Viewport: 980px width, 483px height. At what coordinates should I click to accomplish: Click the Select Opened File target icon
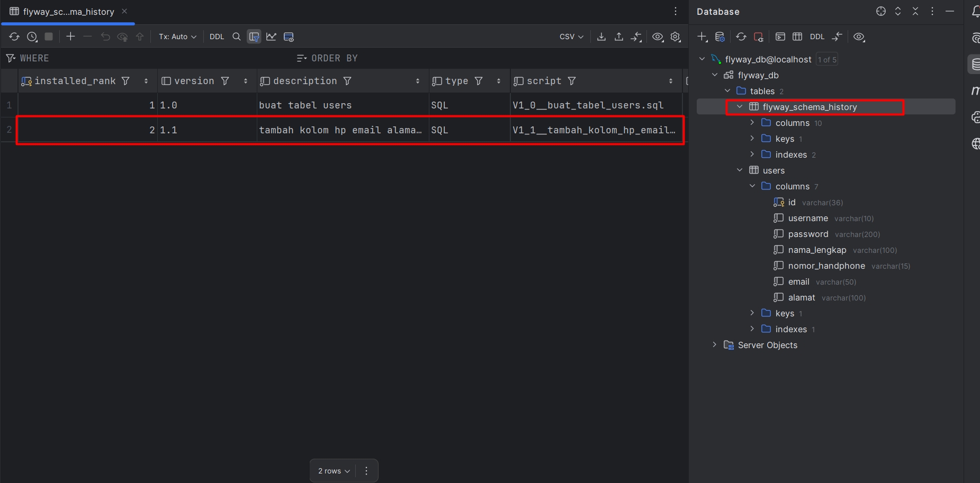pyautogui.click(x=880, y=11)
